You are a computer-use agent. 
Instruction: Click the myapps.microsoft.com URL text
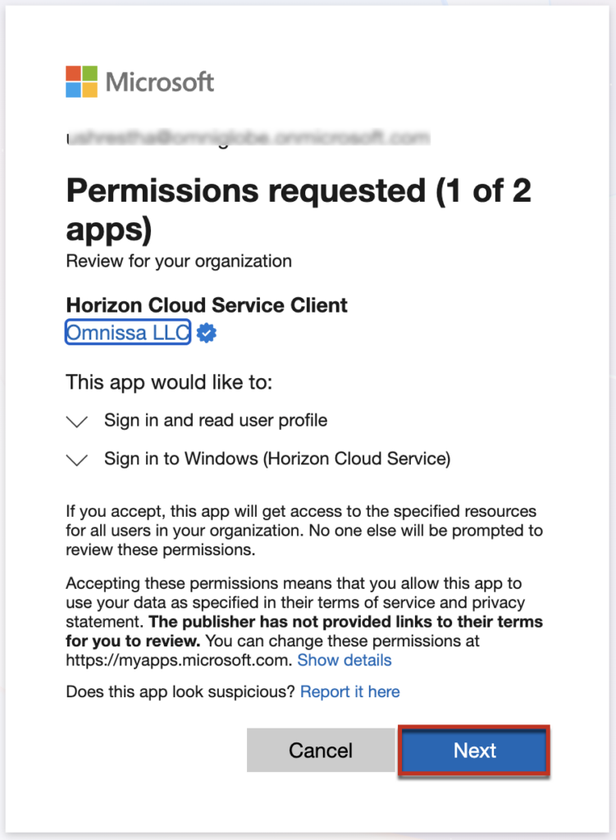point(179,660)
